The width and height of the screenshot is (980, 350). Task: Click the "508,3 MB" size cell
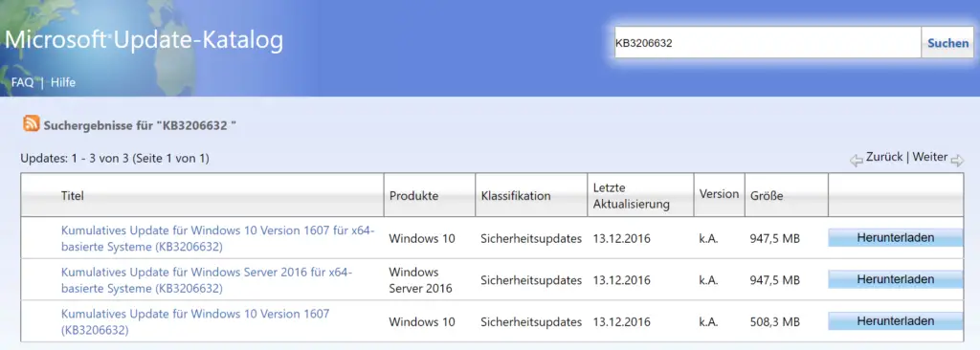[x=774, y=322]
